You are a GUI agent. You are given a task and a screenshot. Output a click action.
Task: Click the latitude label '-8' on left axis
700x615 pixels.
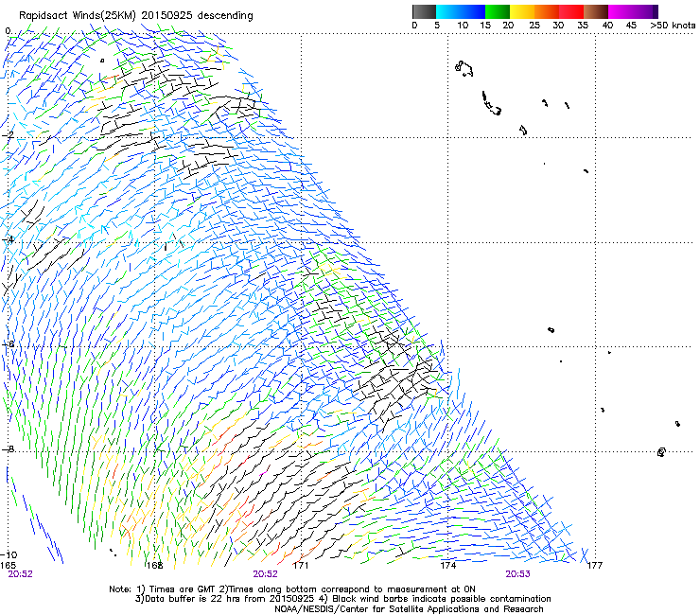click(8, 449)
